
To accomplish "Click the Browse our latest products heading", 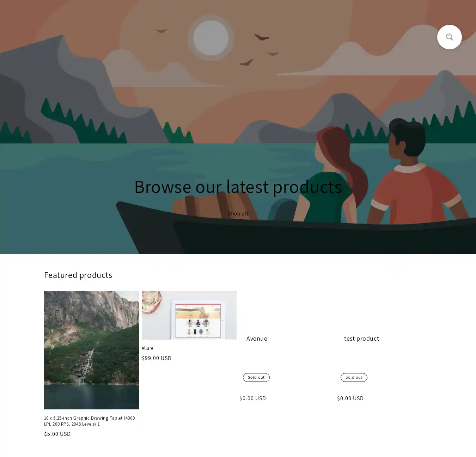I will click(238, 187).
